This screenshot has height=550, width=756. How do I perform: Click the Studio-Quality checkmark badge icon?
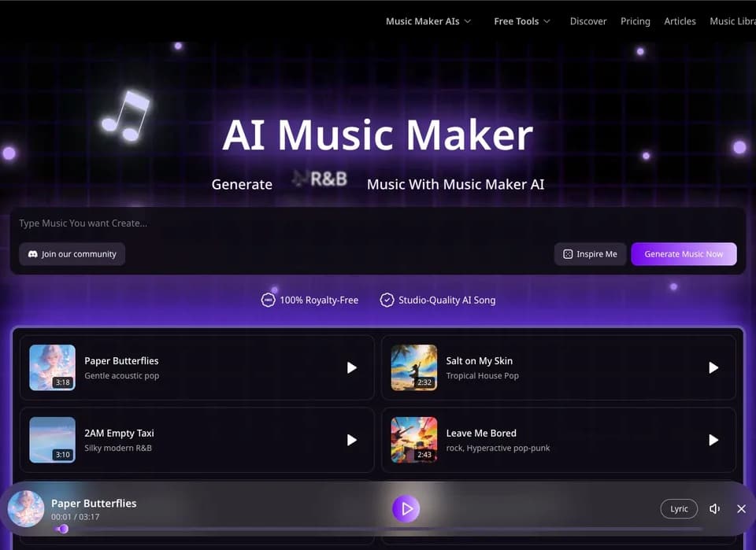click(387, 300)
